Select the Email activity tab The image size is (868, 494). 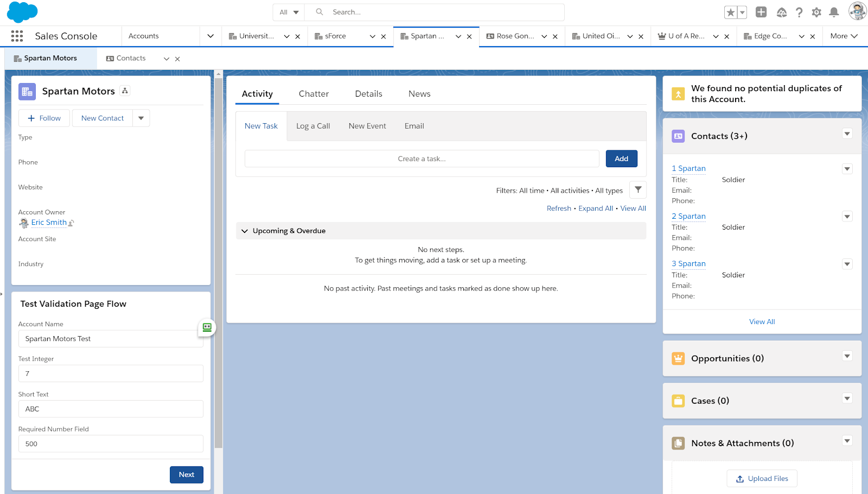(414, 126)
